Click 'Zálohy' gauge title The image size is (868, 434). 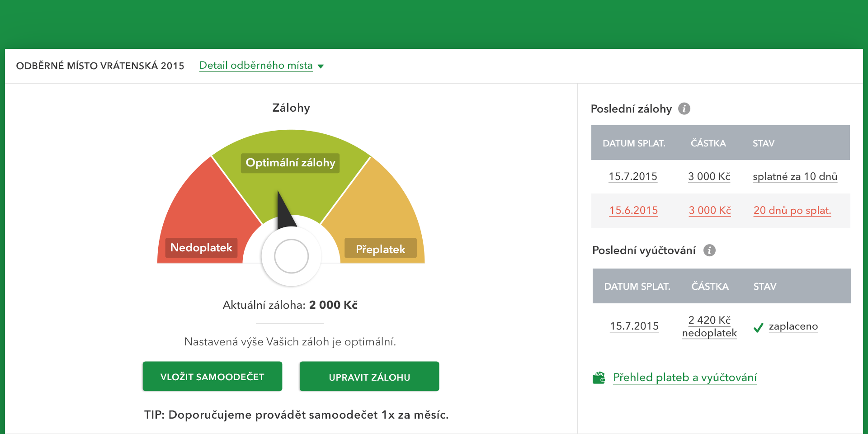[291, 108]
